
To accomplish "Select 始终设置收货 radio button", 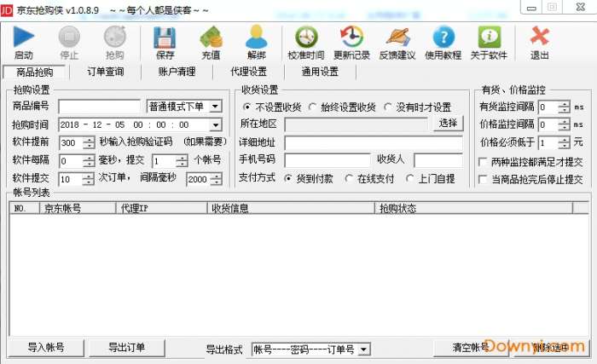I will pos(312,107).
